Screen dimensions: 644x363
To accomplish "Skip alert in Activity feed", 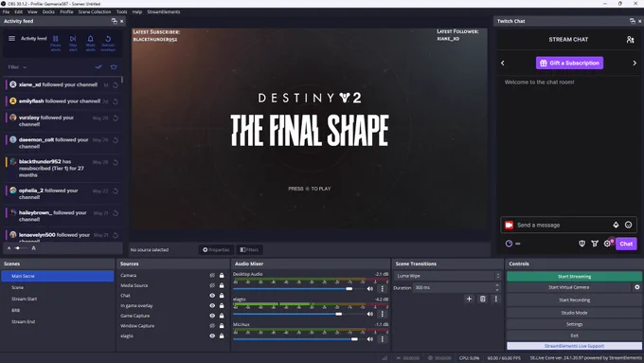I will point(73,43).
